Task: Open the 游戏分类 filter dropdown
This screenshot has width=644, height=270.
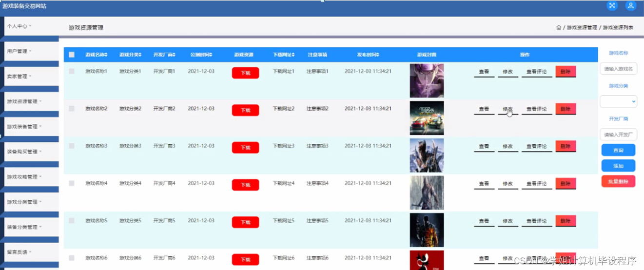Action: (x=618, y=101)
